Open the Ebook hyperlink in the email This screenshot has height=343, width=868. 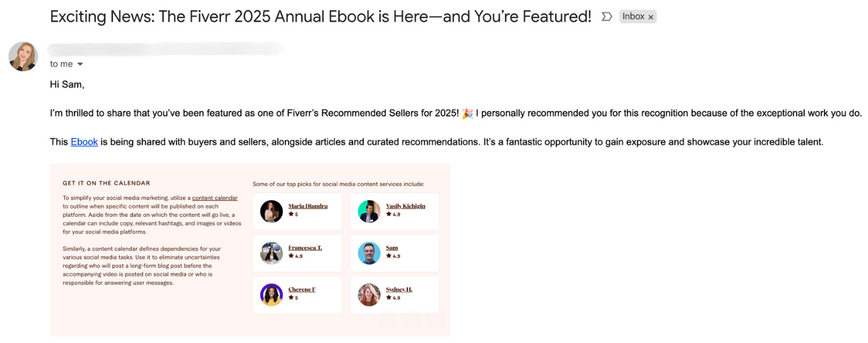click(84, 142)
